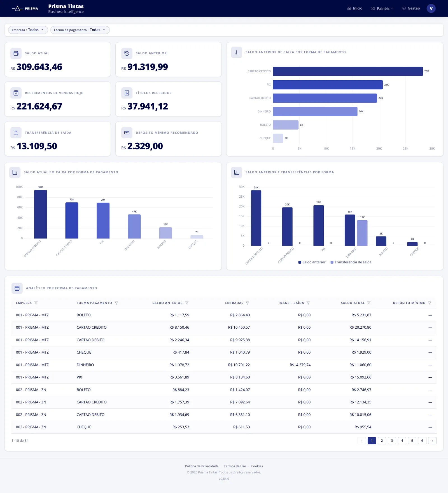Click the Saldo Atual wallet icon
The width and height of the screenshot is (448, 493).
pyautogui.click(x=16, y=53)
